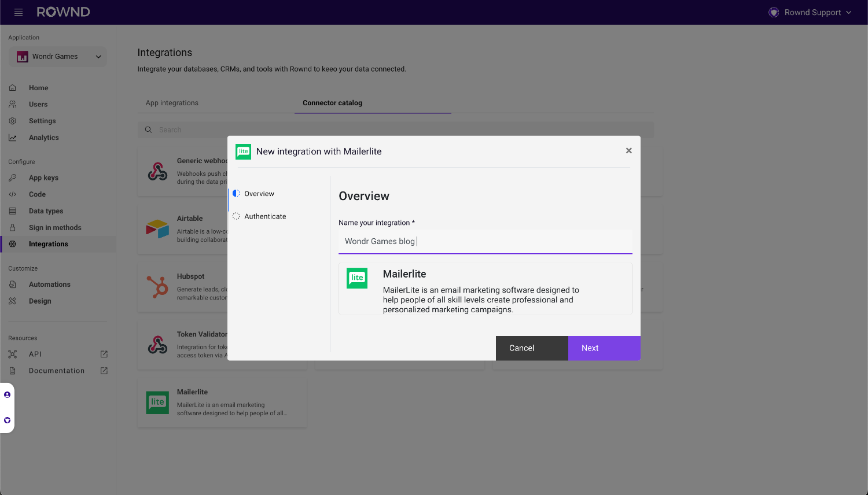The height and width of the screenshot is (495, 868).
Task: Click Cancel in the dialog
Action: click(x=532, y=348)
